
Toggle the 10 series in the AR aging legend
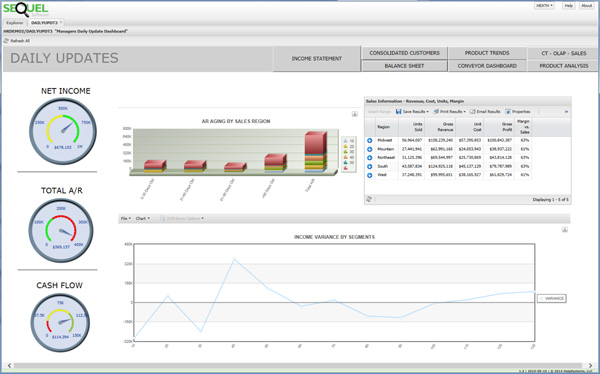click(349, 141)
